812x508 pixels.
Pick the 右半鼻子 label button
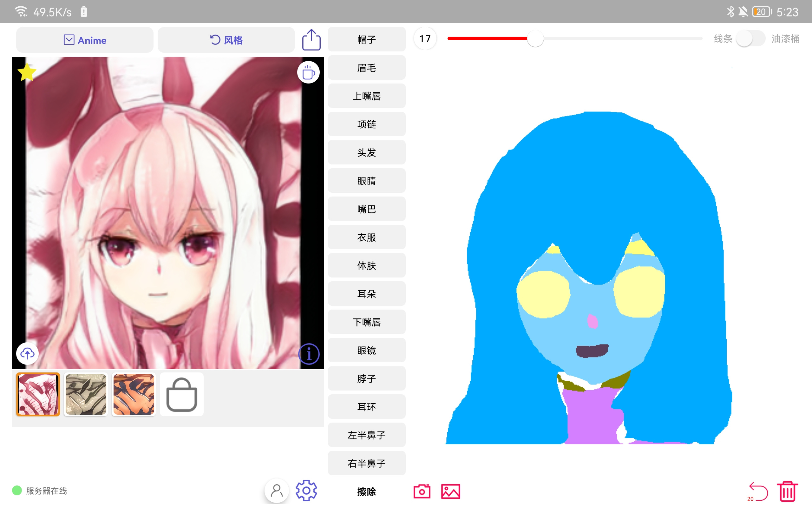366,463
